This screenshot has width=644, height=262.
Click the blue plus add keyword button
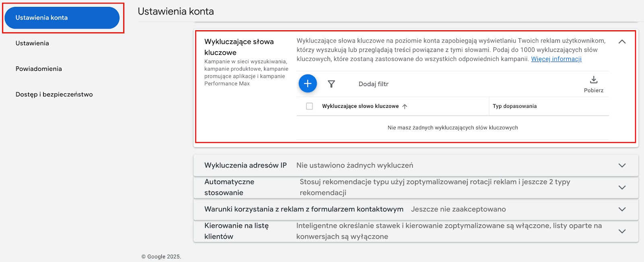[x=308, y=83]
